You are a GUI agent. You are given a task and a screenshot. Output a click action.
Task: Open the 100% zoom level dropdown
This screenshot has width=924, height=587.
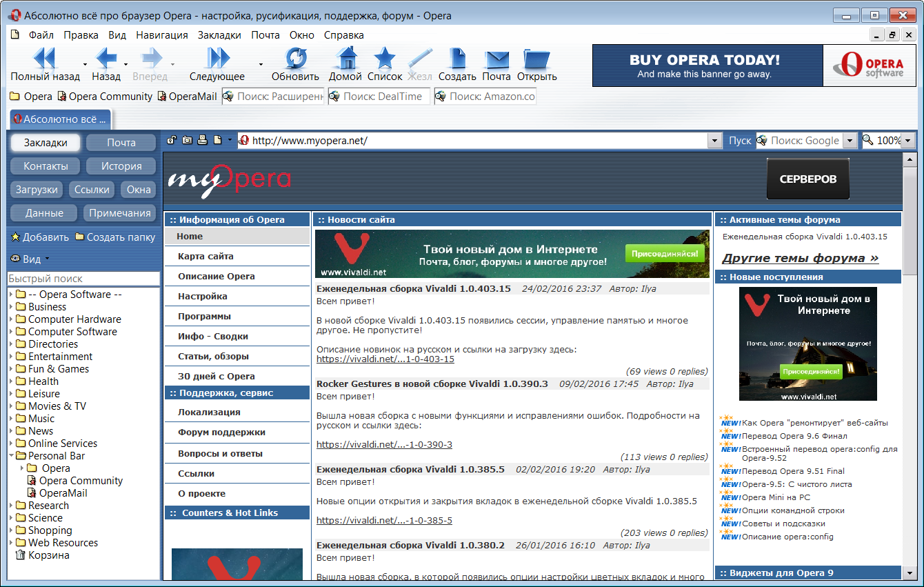[908, 141]
